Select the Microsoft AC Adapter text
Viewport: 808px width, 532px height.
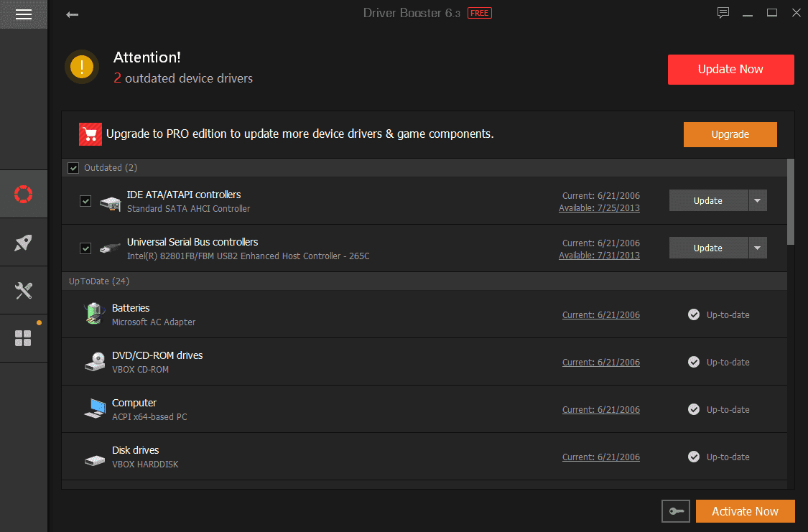154,322
